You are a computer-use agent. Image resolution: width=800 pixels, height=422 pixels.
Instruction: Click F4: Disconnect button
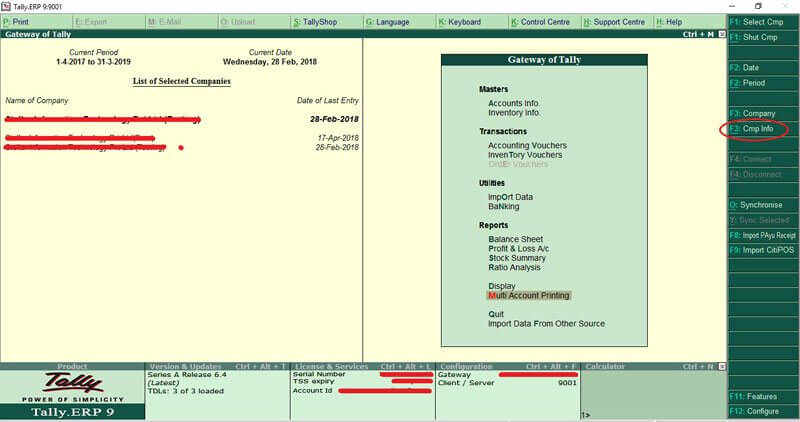(763, 174)
